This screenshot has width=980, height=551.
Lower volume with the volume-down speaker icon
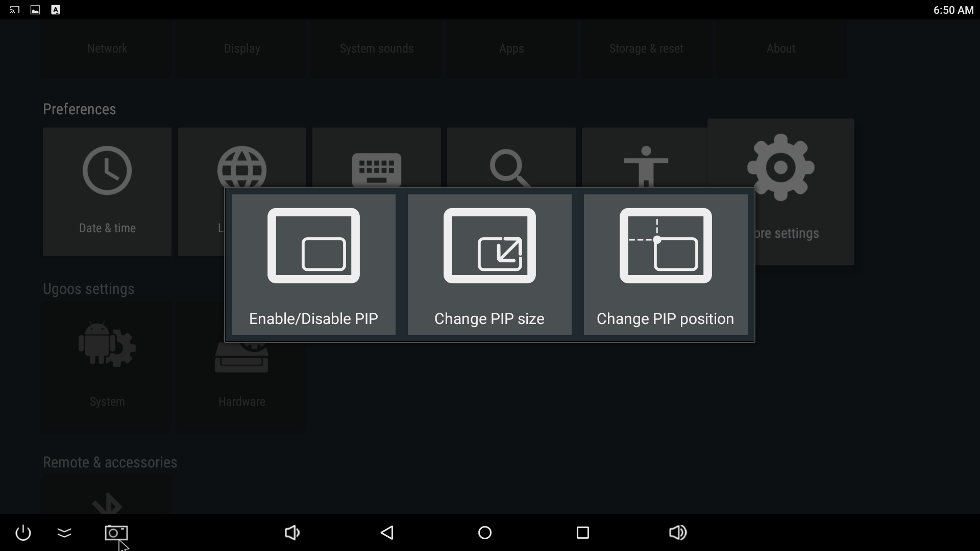coord(292,533)
